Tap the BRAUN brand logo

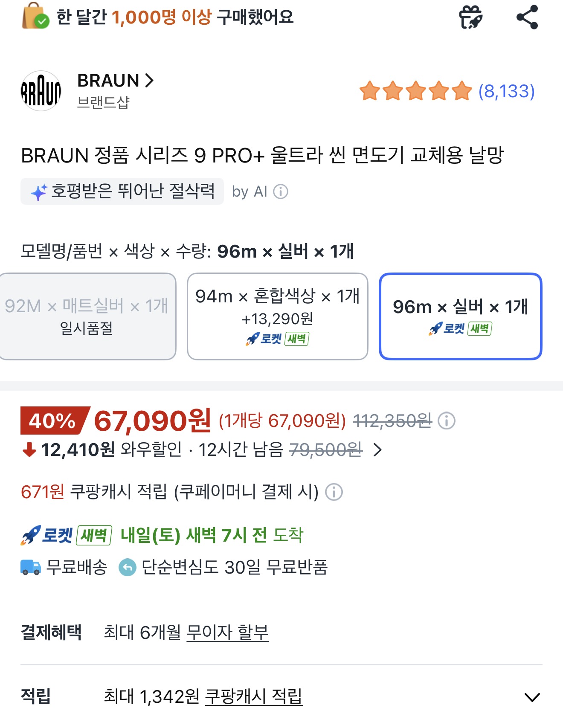[x=41, y=91]
